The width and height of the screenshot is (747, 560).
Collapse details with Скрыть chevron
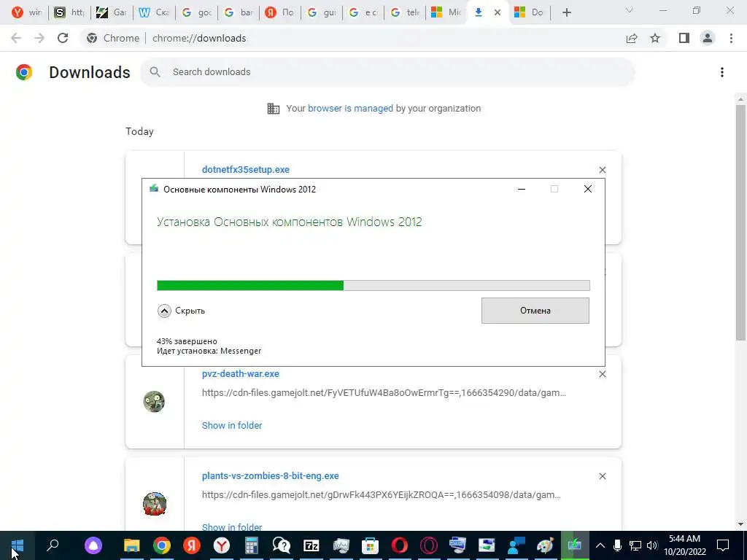[x=164, y=311]
